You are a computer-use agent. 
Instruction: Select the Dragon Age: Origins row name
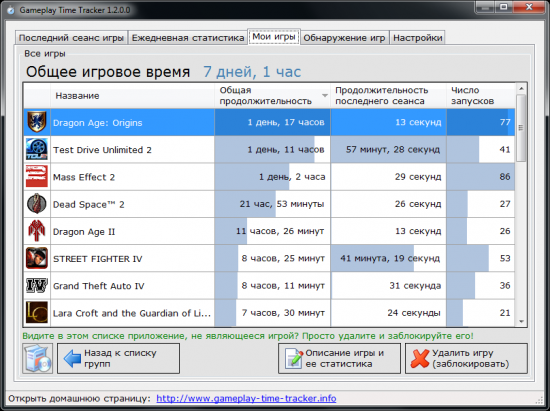pos(98,123)
